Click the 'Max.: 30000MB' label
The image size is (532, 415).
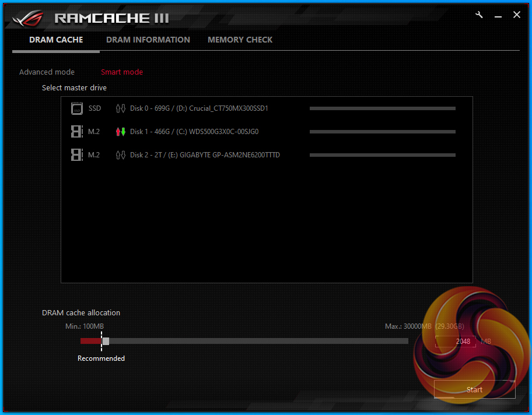tap(408, 326)
